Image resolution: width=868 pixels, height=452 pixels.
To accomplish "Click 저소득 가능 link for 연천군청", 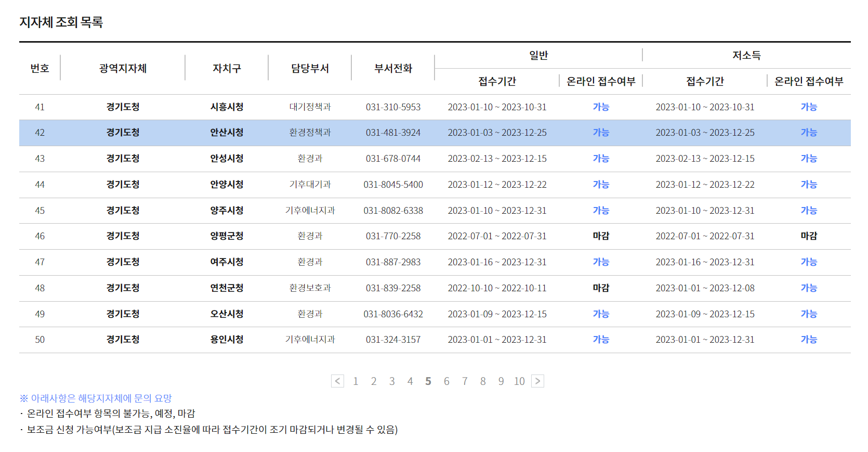I will click(x=809, y=288).
